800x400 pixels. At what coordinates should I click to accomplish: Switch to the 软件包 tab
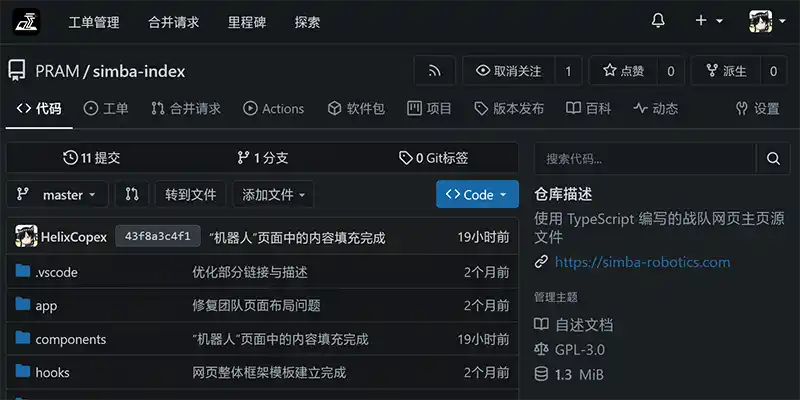(x=356, y=108)
